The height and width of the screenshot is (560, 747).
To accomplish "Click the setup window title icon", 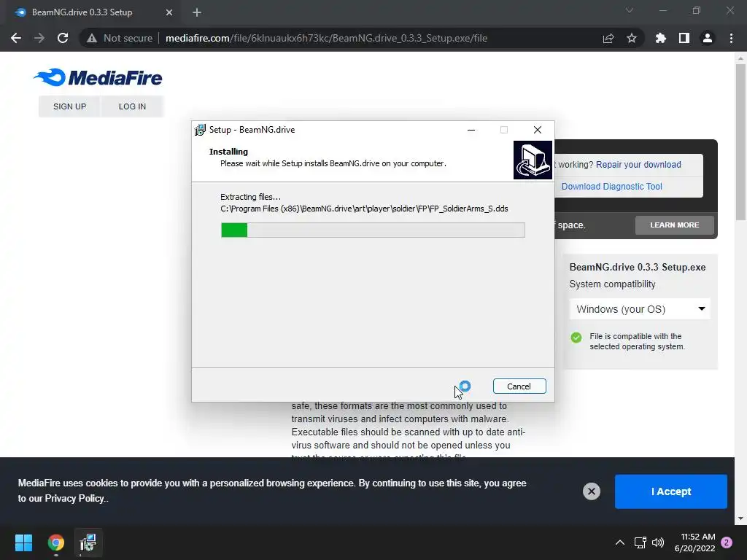I will pos(200,130).
